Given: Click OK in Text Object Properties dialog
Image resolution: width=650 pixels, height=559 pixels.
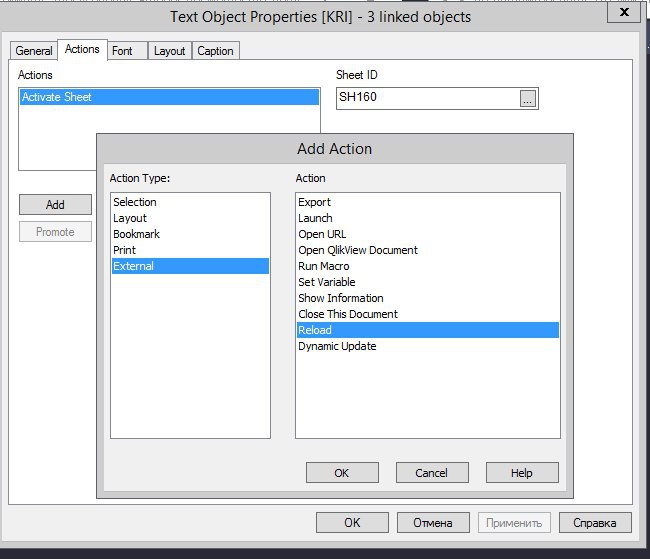Looking at the screenshot, I should 352,523.
